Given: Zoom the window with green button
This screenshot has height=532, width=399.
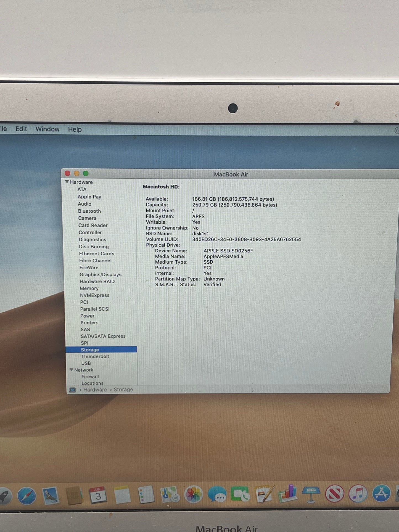Looking at the screenshot, I should click(x=86, y=173).
